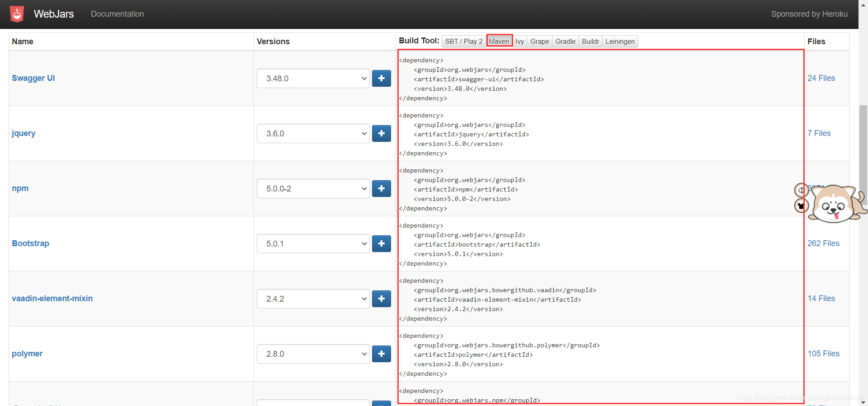Viewport: 868px width, 406px height.
Task: Select Grape build tool
Action: coord(540,41)
